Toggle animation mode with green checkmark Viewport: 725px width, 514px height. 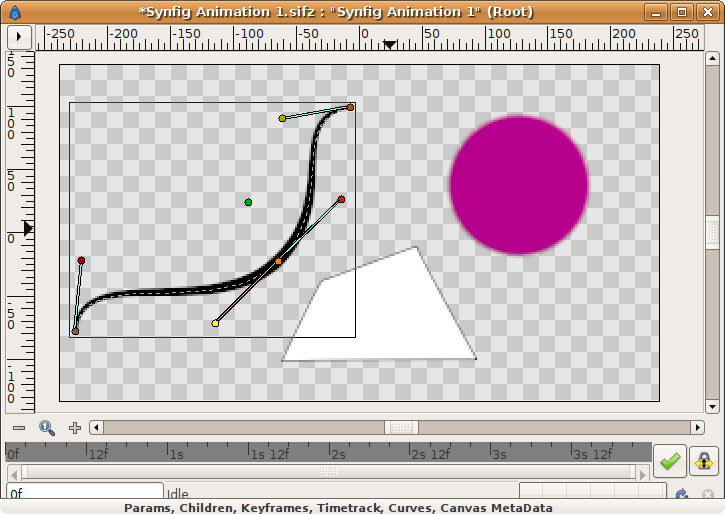click(670, 460)
